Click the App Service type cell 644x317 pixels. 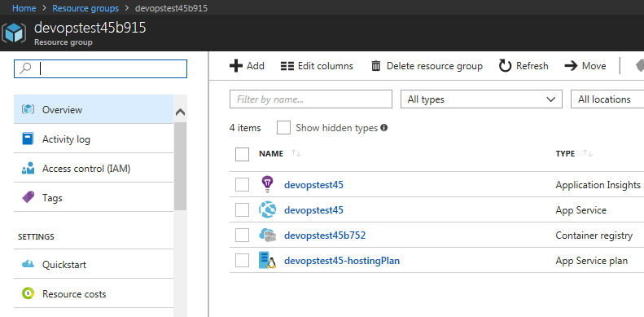click(580, 210)
